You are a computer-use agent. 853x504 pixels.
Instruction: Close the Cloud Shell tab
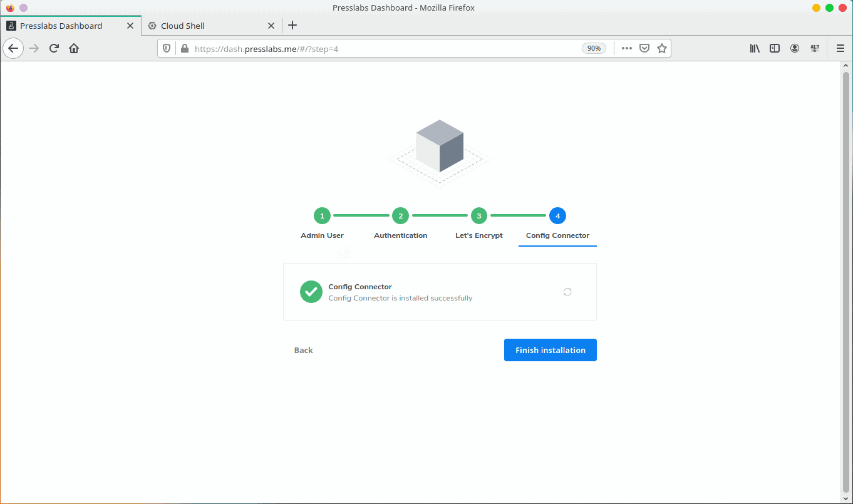[x=271, y=26]
